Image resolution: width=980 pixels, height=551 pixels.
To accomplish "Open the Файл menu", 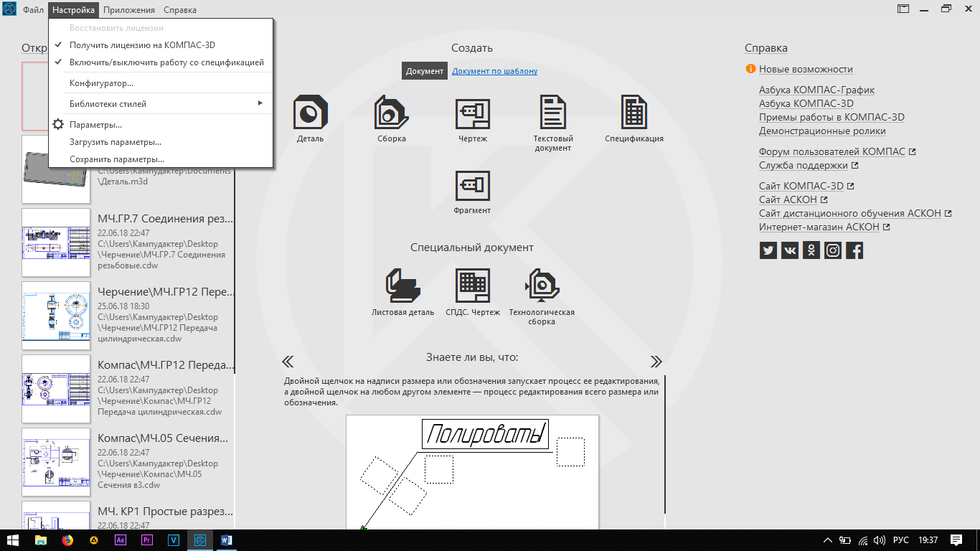I will point(33,10).
